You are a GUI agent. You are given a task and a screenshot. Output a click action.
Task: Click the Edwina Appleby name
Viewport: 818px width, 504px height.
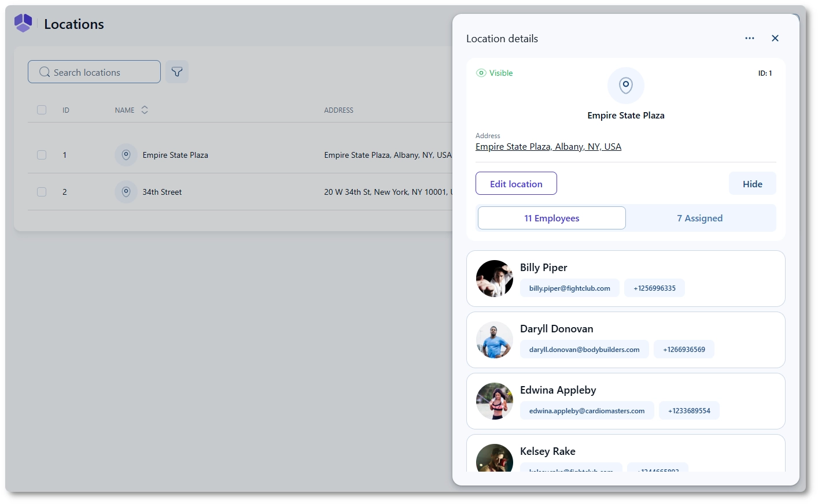coord(558,390)
